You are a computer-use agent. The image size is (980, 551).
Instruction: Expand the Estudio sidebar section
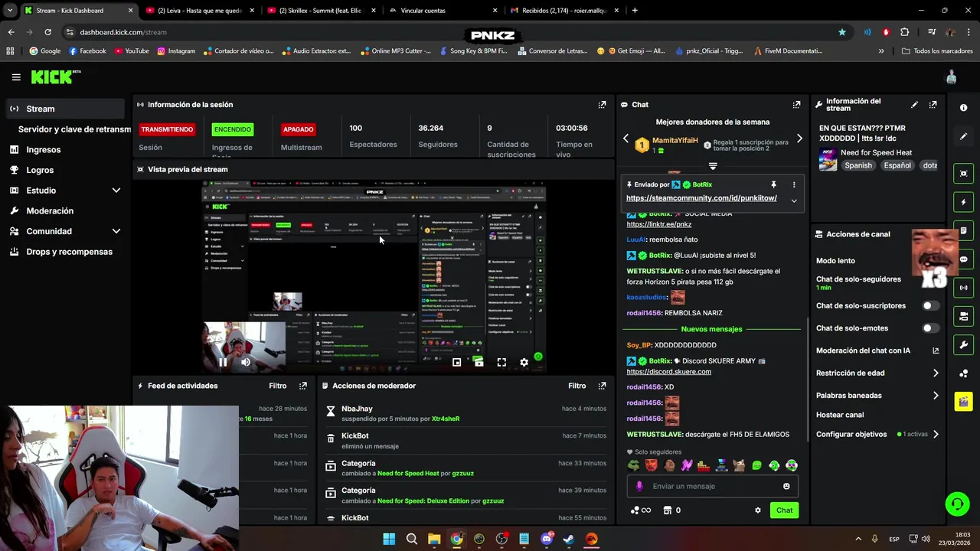(x=116, y=191)
